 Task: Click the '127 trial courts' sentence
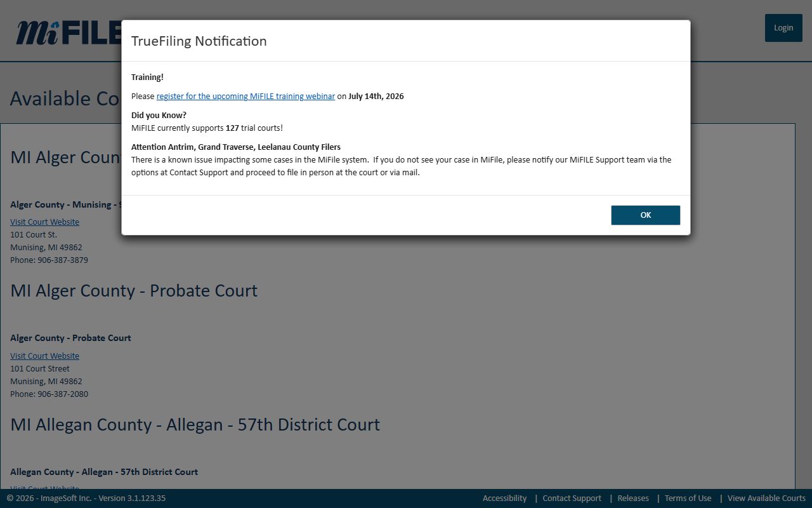pyautogui.click(x=207, y=128)
